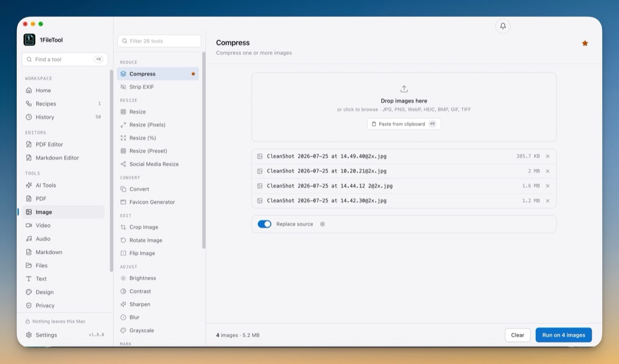Remove file CleanShot 14.44.12 2@2x.jpg
619x364 pixels.
point(548,186)
